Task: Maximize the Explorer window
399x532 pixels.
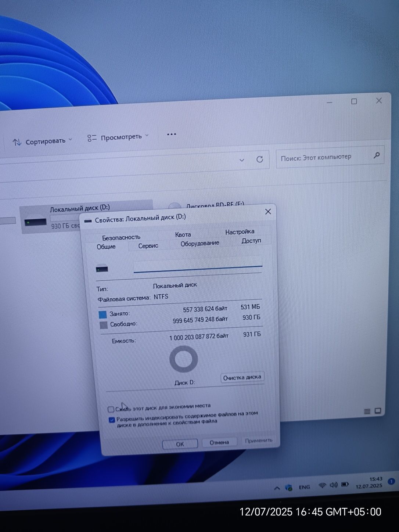Action: 354,101
